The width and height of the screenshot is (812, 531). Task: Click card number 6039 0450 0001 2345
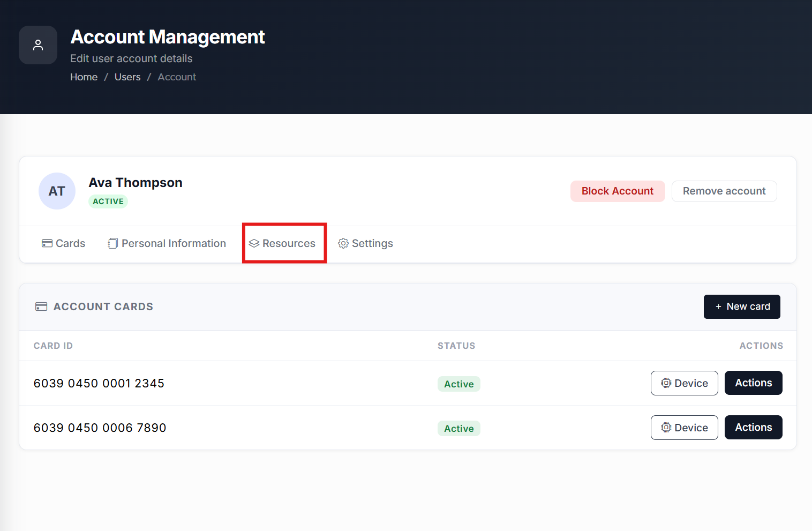[99, 384]
